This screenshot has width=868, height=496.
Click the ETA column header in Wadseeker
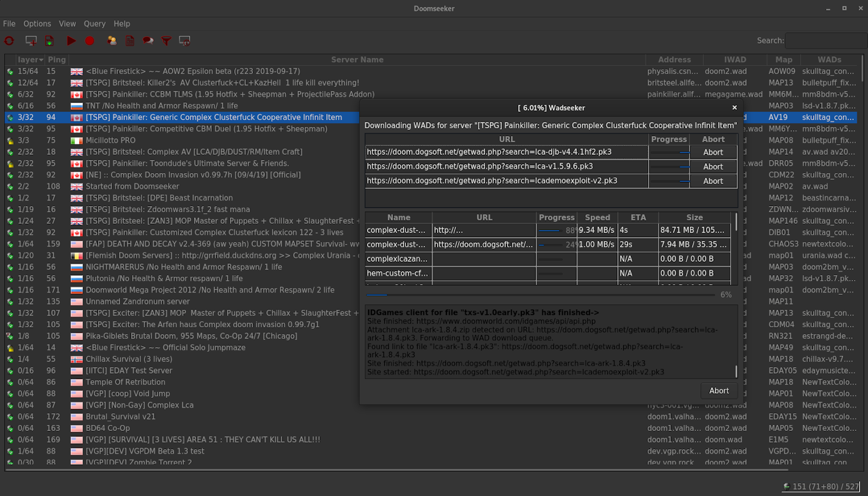tap(638, 218)
